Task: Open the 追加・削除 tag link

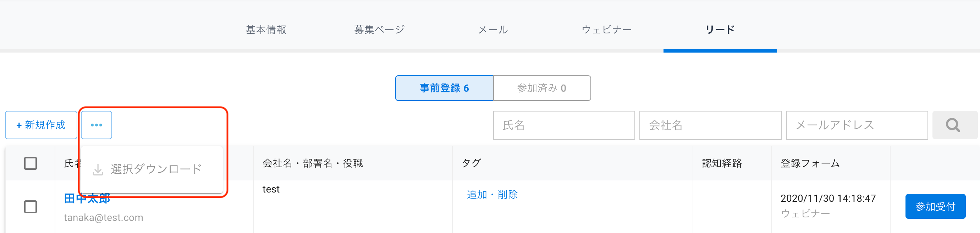Action: coord(492,195)
